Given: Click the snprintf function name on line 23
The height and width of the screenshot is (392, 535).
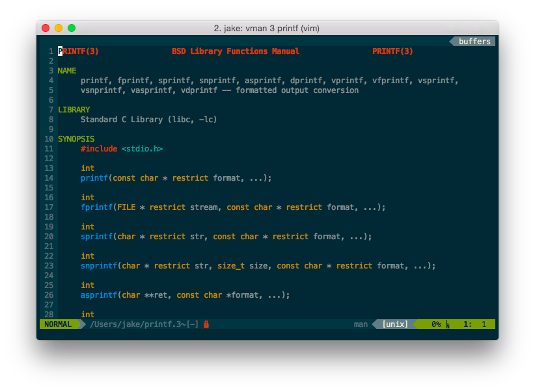Looking at the screenshot, I should 99,266.
